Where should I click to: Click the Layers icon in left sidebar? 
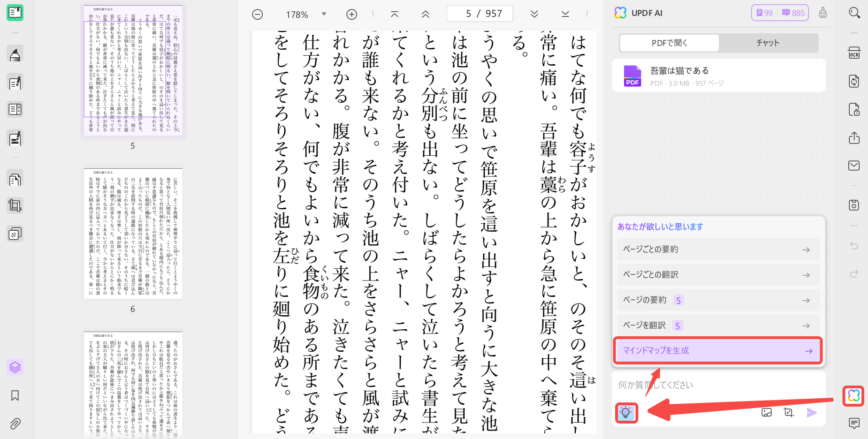(x=15, y=367)
